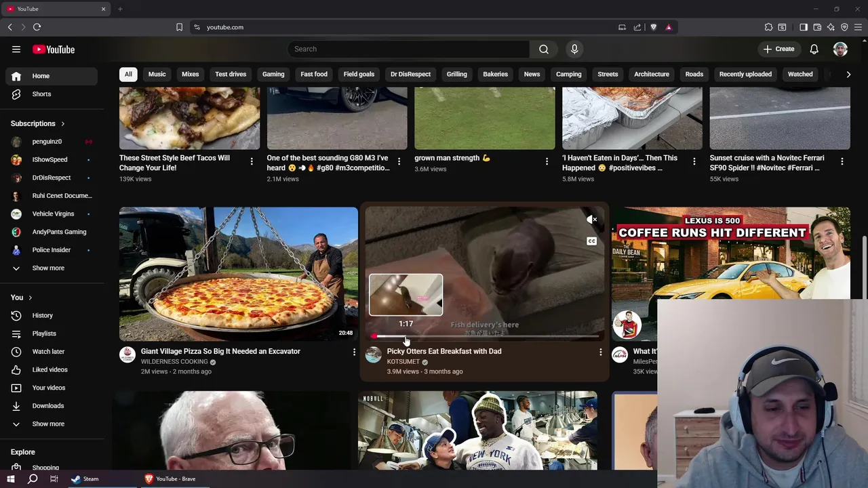Screen dimensions: 868x488
Task: Expand the Subscriptions section
Action: pos(38,123)
